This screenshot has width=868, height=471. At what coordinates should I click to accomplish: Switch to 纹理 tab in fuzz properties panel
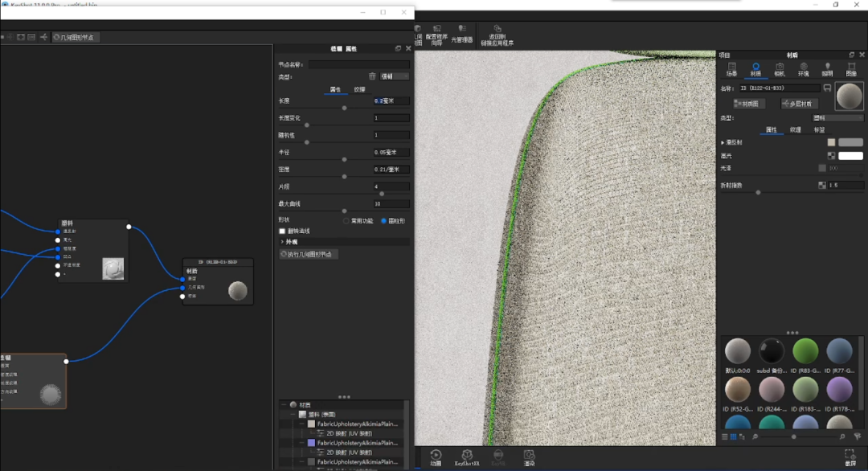click(360, 90)
